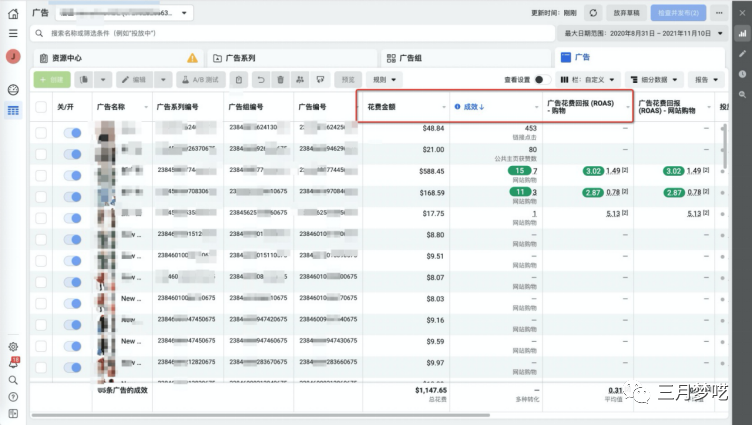753x425 pixels.
Task: Click the 放弃草稿 button
Action: click(x=627, y=12)
